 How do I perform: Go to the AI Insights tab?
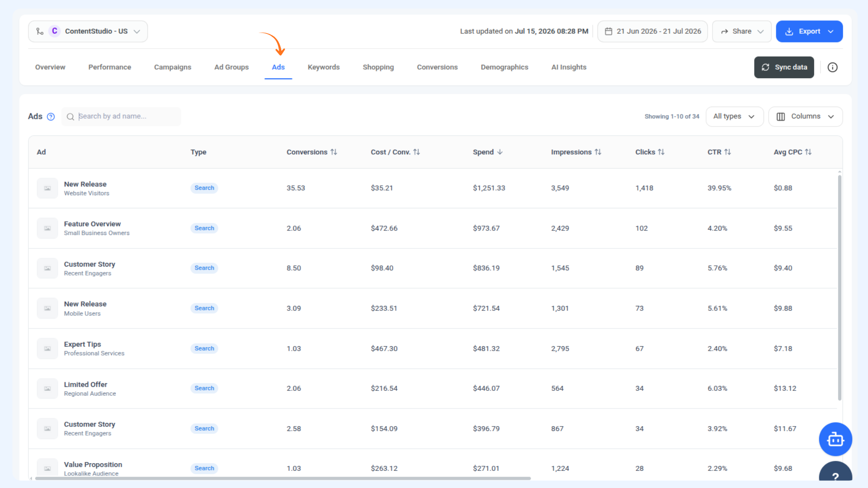[569, 67]
